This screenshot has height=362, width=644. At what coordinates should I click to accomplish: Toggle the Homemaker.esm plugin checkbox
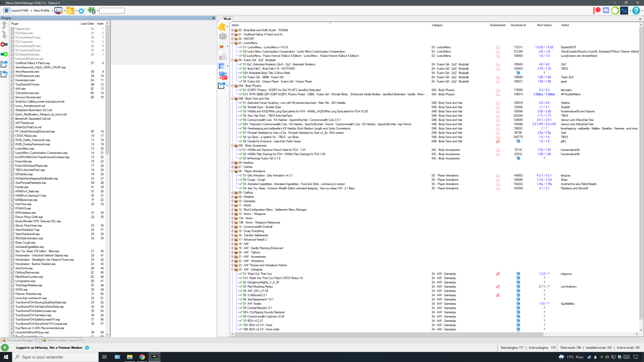[12, 80]
